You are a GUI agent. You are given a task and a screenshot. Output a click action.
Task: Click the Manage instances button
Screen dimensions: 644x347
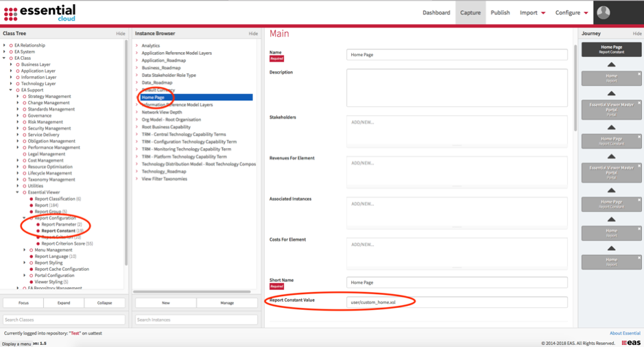pos(227,302)
